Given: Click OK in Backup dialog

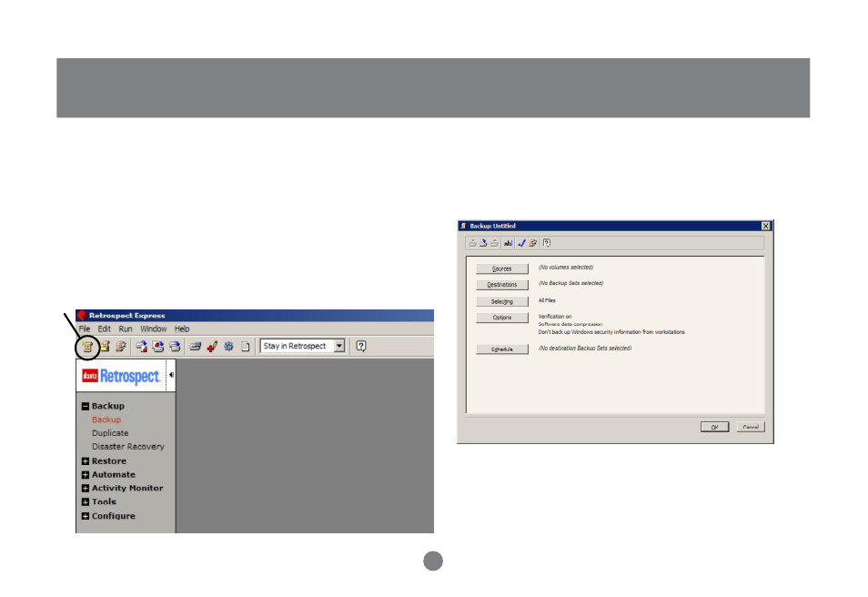Looking at the screenshot, I should pyautogui.click(x=714, y=427).
